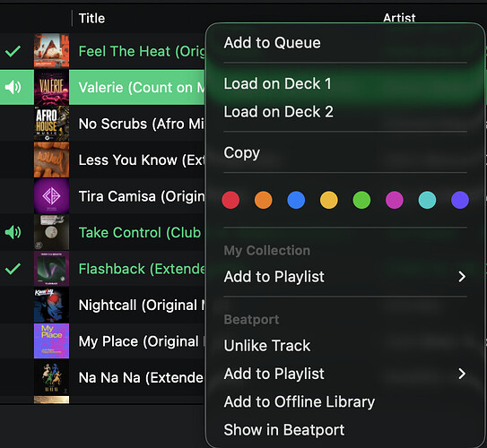The width and height of the screenshot is (487, 448).
Task: Click the checkmark next to Feel The Heat
Action: point(13,51)
